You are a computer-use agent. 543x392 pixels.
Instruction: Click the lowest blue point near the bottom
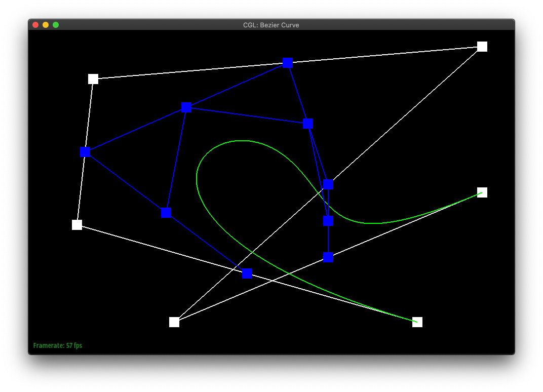(247, 273)
